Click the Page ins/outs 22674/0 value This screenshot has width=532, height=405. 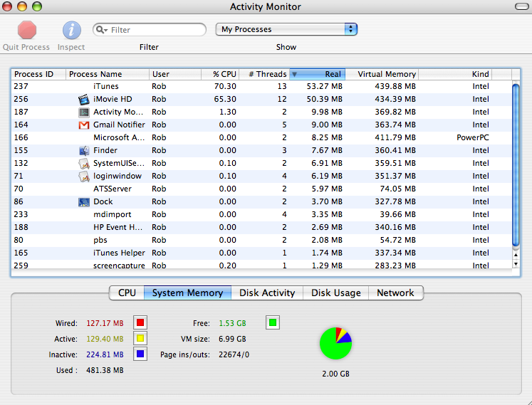pyautogui.click(x=234, y=354)
